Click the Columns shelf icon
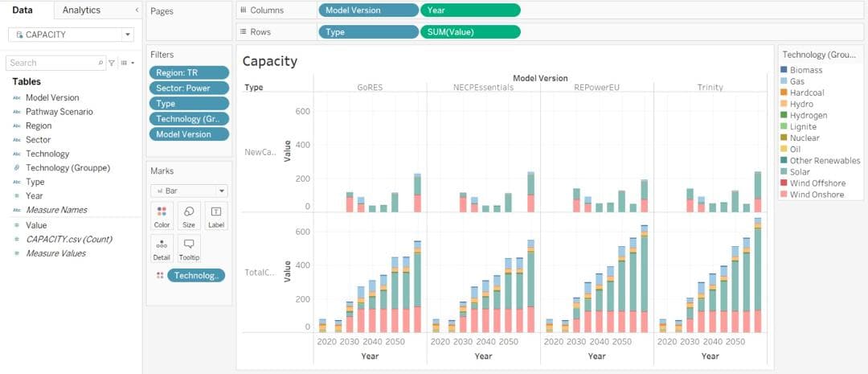The width and height of the screenshot is (868, 374). pos(243,10)
